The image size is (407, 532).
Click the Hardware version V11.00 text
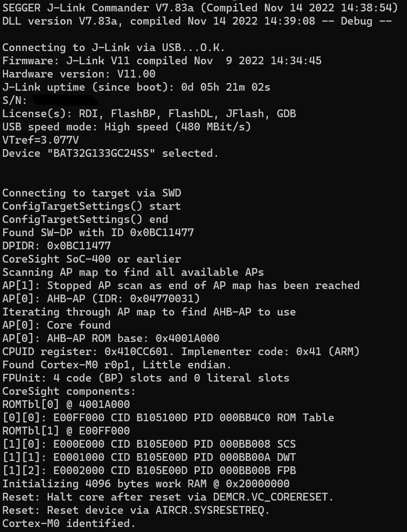tap(79, 74)
